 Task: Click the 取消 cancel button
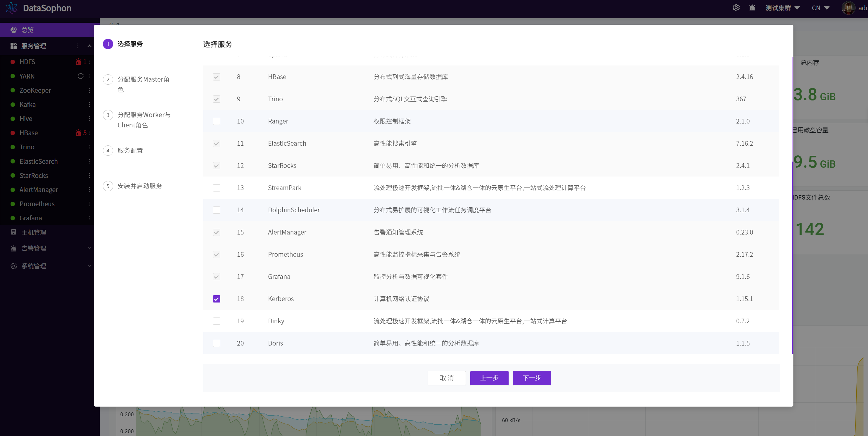pyautogui.click(x=446, y=378)
